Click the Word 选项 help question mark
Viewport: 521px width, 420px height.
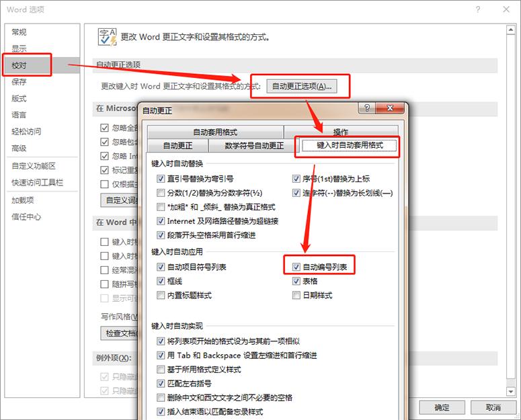point(478,9)
